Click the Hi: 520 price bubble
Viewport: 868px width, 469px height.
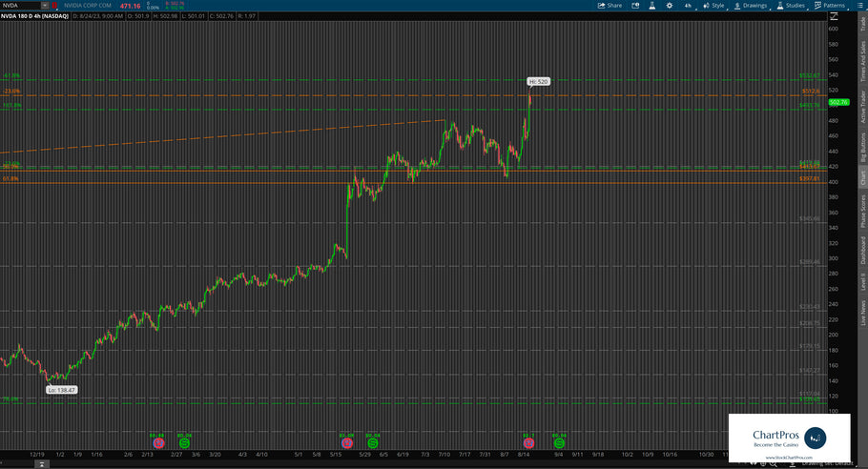pyautogui.click(x=538, y=82)
